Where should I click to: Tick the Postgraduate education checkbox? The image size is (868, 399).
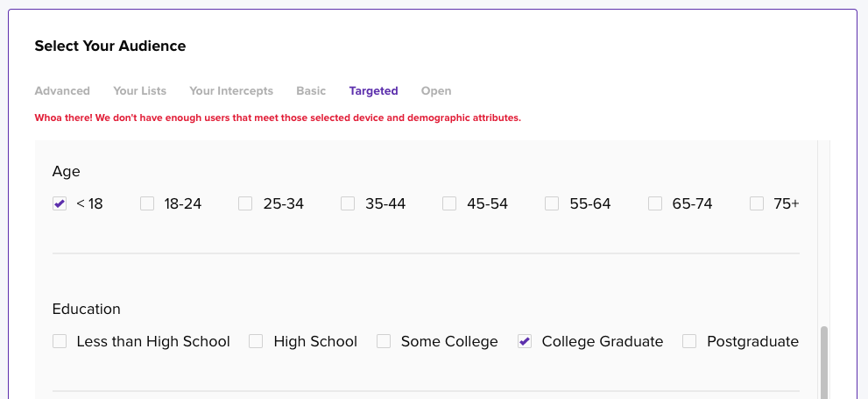[x=689, y=341]
